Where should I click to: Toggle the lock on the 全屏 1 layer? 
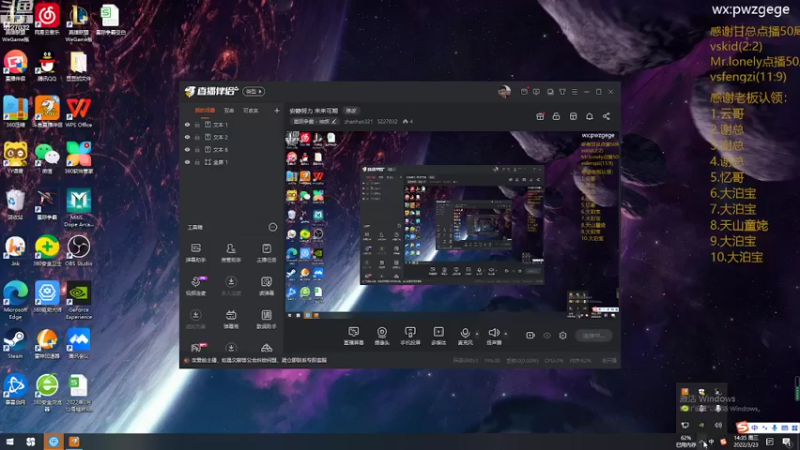coord(197,162)
